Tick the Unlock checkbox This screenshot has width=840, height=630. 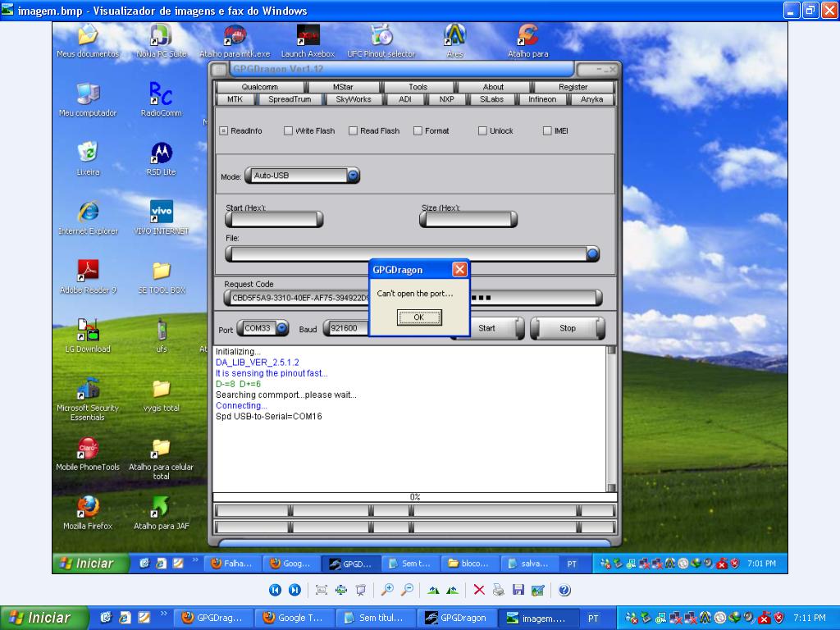483,131
